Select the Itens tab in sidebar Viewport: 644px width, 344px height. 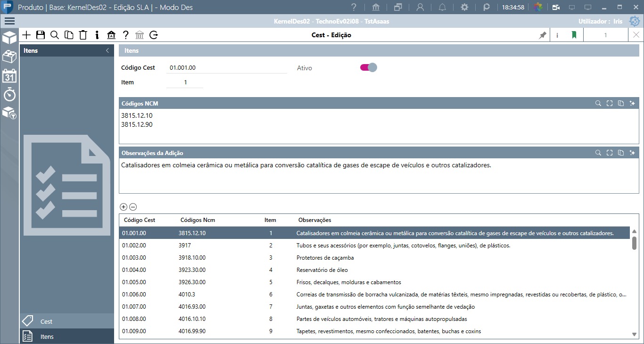tap(67, 336)
